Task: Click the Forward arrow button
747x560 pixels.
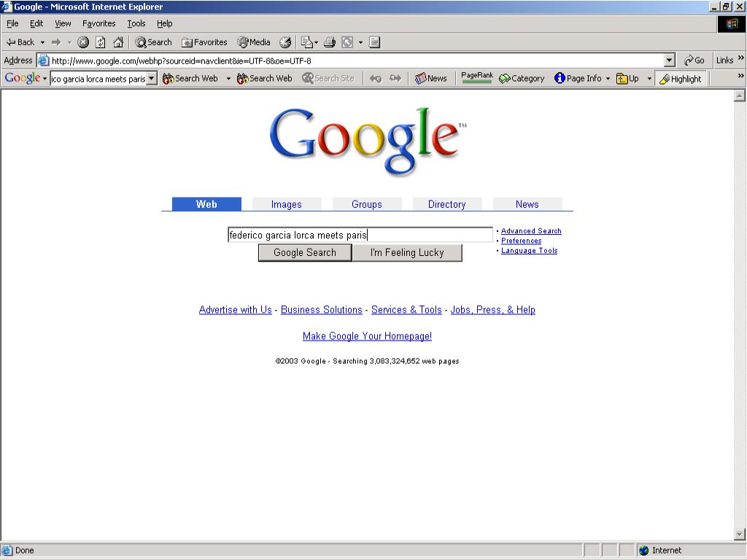Action: pos(56,42)
